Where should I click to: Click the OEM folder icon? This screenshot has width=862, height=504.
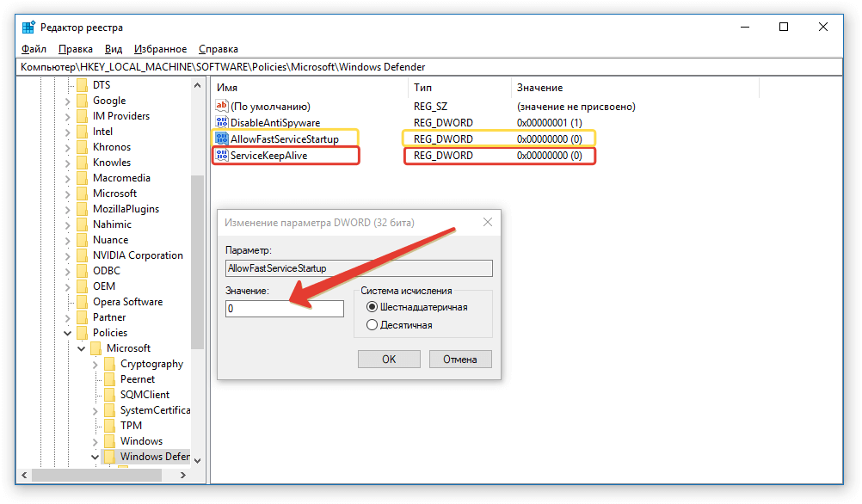pyautogui.click(x=82, y=286)
